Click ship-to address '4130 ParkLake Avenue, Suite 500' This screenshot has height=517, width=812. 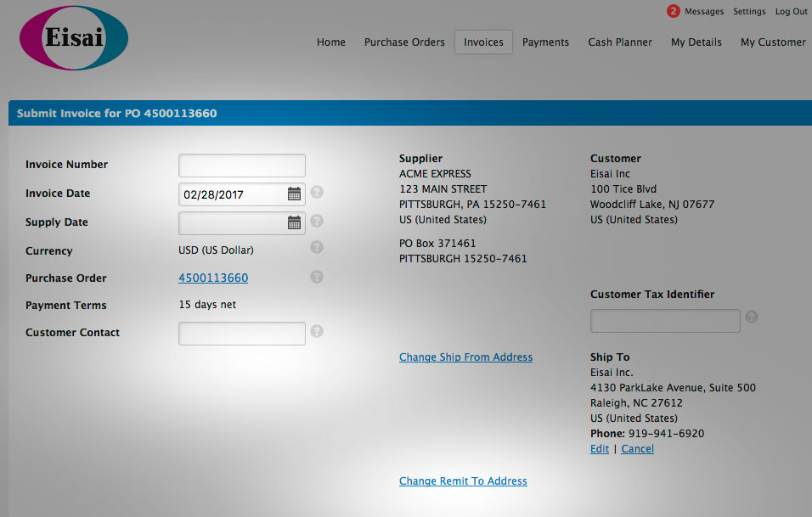tap(673, 388)
